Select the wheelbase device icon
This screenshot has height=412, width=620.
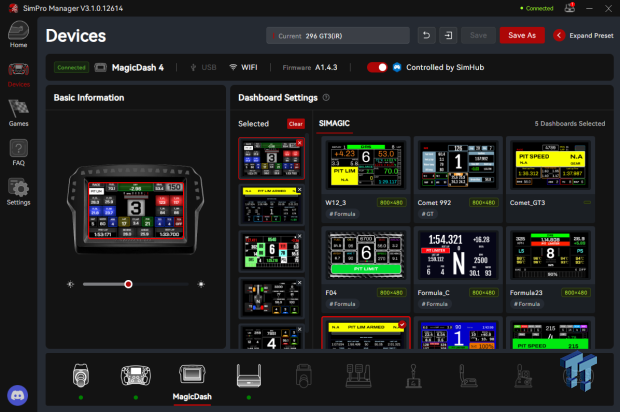[x=81, y=375]
